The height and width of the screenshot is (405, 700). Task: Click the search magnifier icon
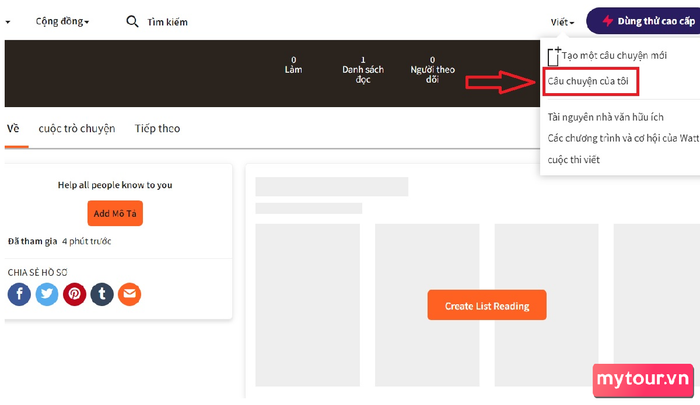(x=132, y=21)
